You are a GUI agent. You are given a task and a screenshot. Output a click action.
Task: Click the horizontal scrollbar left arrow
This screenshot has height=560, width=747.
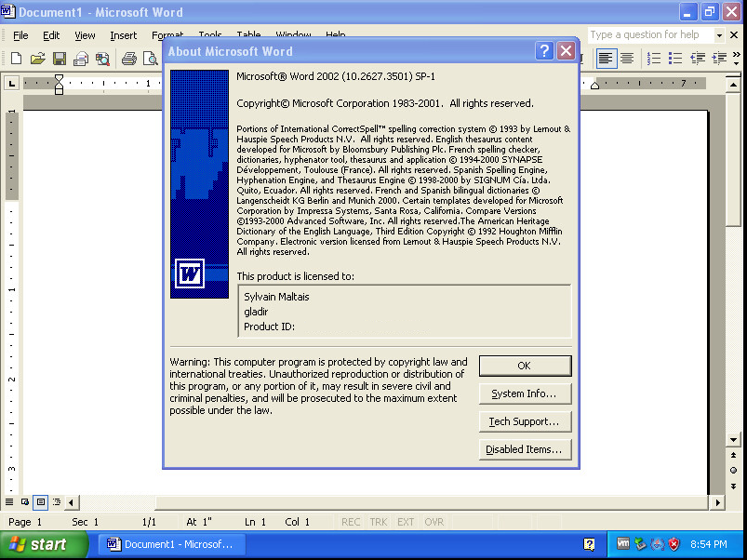[x=72, y=502]
